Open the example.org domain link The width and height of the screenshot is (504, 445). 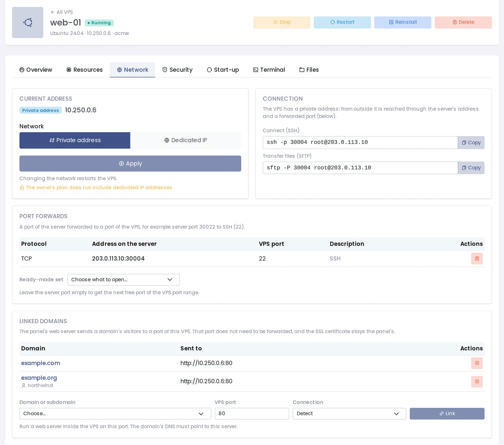point(39,378)
